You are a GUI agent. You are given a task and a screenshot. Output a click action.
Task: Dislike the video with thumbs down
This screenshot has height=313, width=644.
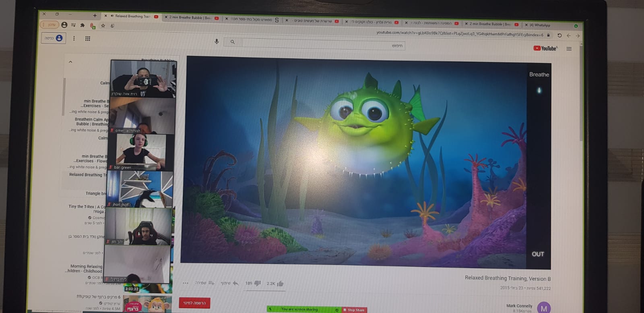point(258,283)
